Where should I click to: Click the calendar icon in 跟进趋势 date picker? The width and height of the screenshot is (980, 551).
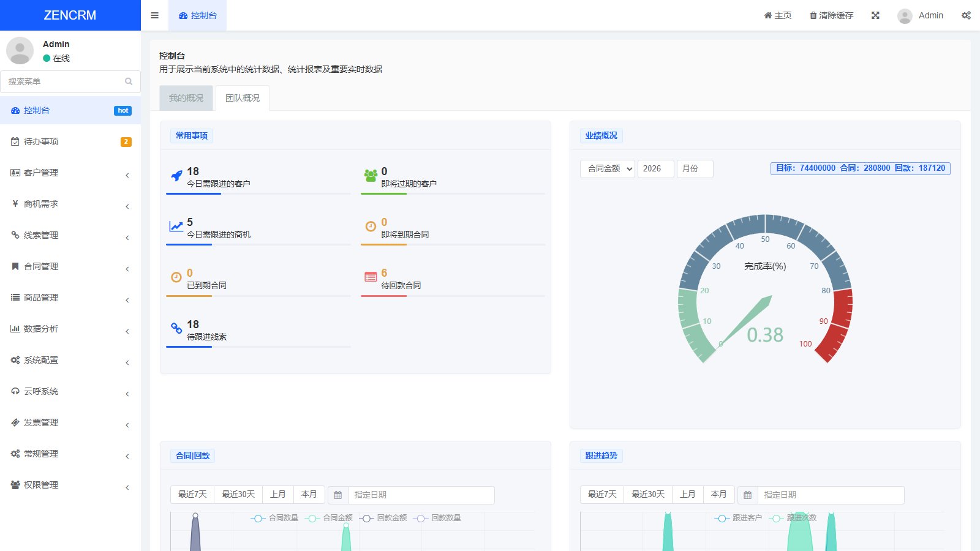coord(748,495)
